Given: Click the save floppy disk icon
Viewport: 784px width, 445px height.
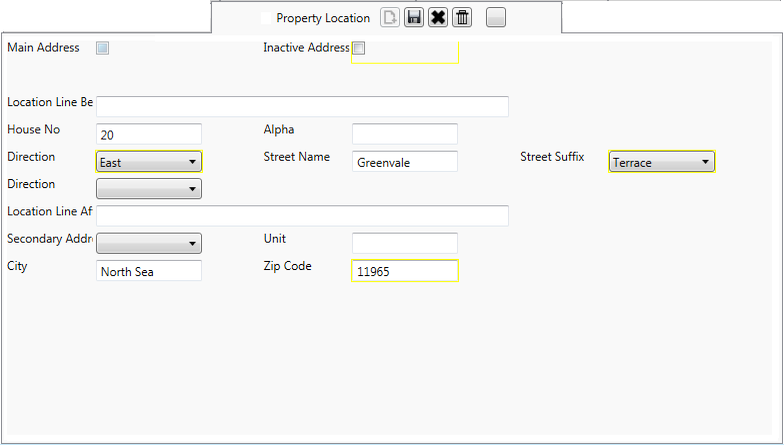Looking at the screenshot, I should tap(414, 18).
